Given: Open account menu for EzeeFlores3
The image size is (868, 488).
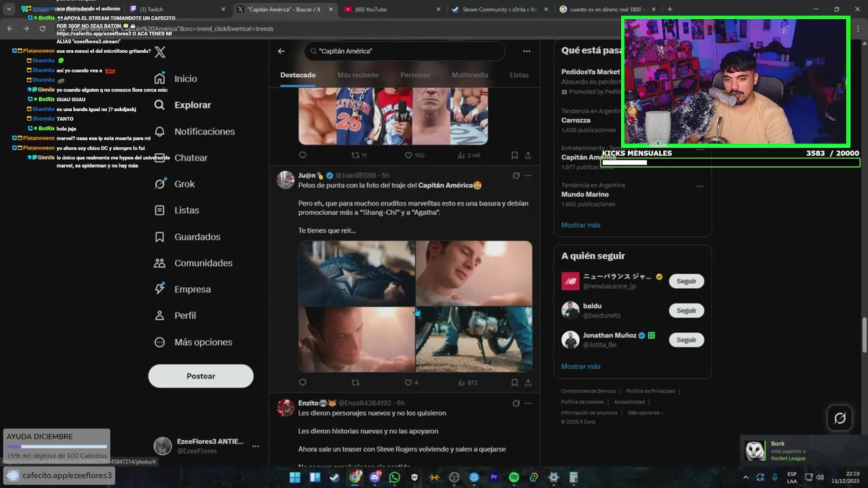Looking at the screenshot, I should pyautogui.click(x=256, y=446).
